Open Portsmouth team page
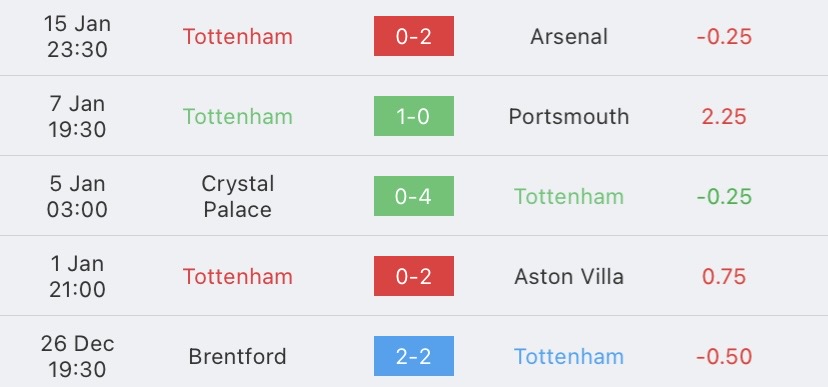Screen dimensions: 828x387 (x=569, y=117)
